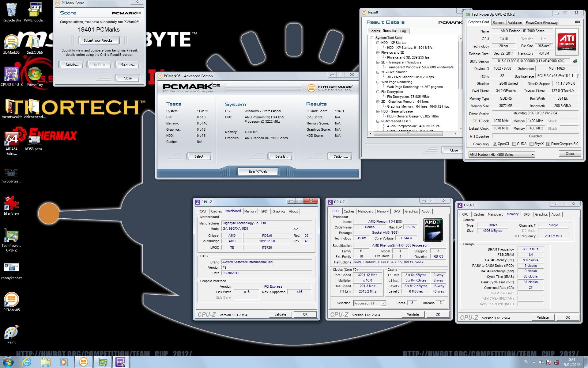
Task: Click the Options button under Results
Action: [341, 156]
